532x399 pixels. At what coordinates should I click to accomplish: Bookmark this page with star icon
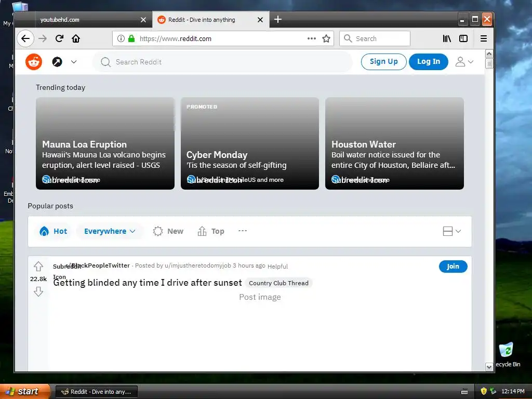tap(326, 38)
